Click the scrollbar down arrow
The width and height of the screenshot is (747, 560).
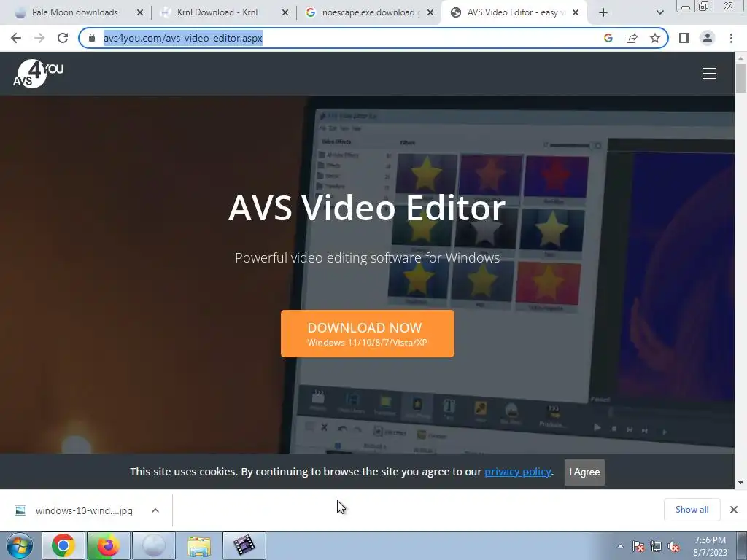(x=740, y=483)
